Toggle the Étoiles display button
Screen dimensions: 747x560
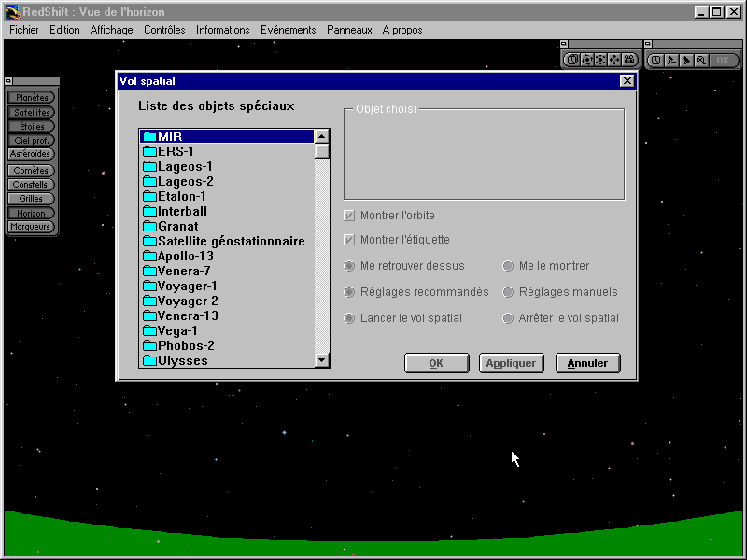click(32, 127)
